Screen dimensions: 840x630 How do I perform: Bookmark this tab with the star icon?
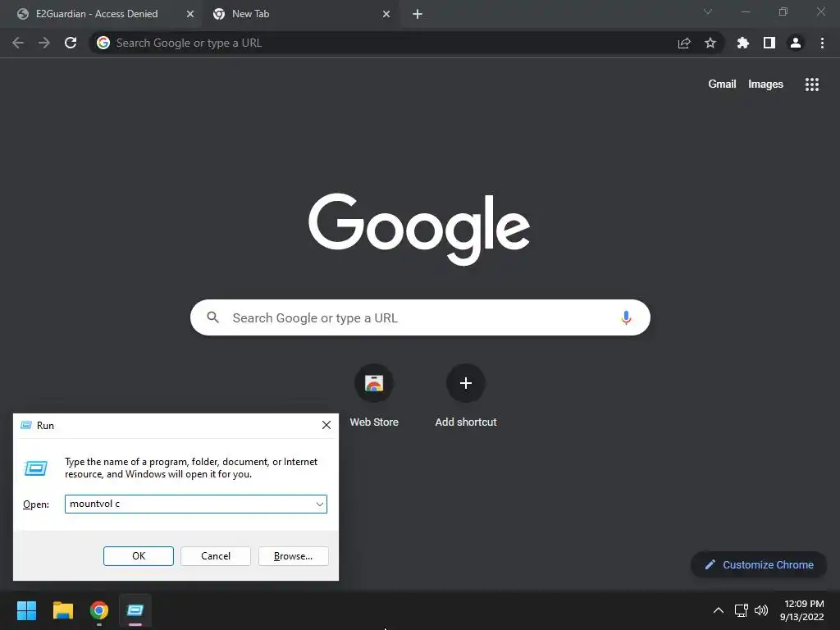710,43
